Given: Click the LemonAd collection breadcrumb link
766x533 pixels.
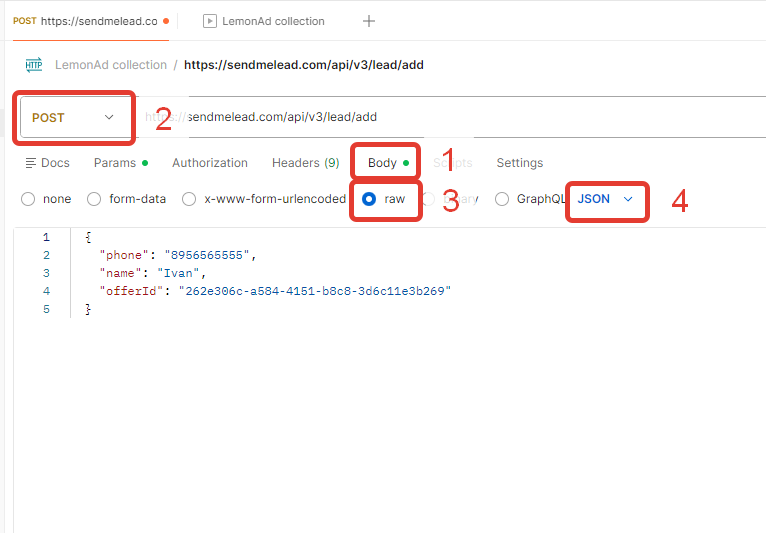Looking at the screenshot, I should tap(111, 65).
